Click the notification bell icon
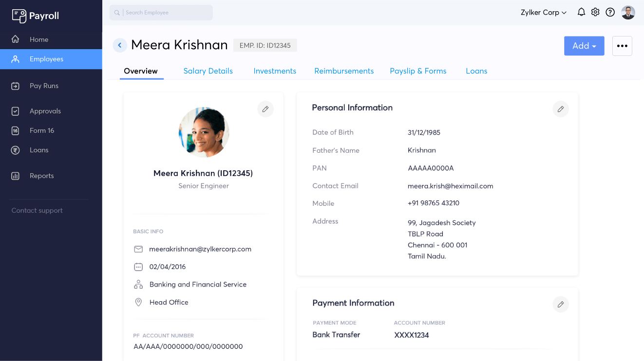The width and height of the screenshot is (644, 361). tap(581, 12)
